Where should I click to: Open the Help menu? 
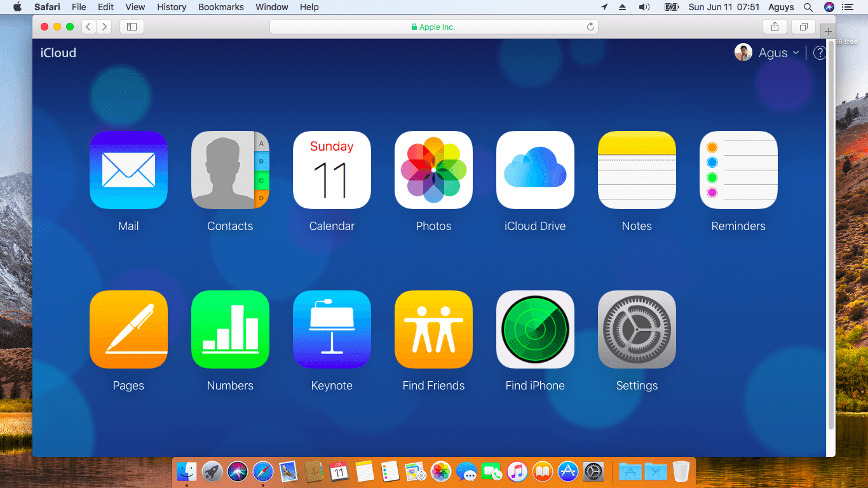point(309,7)
